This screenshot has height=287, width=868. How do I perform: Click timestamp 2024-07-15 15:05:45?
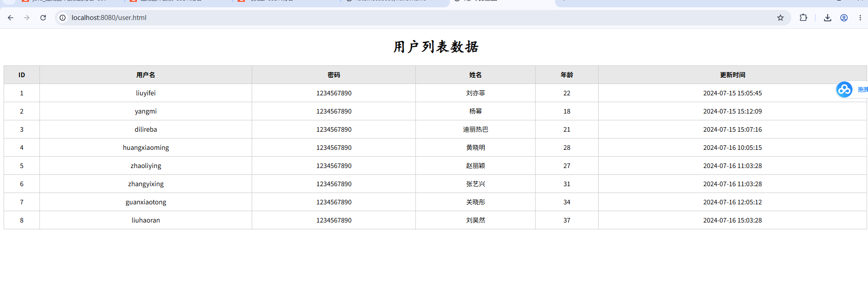click(732, 93)
